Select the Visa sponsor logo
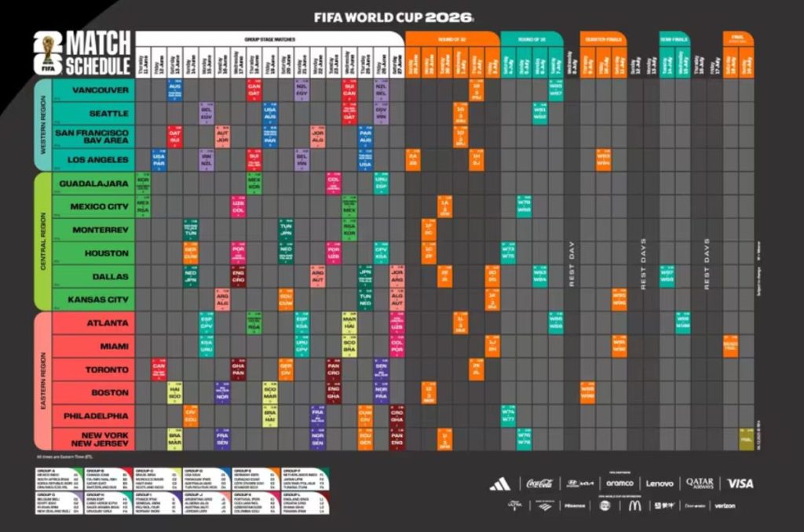Screen dimensions: 804x532 (x=740, y=483)
